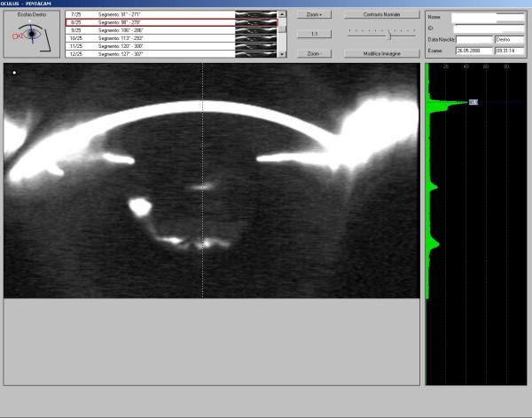Image resolution: width=532 pixels, height=418 pixels.
Task: Click the Esame date field
Action: click(x=473, y=51)
